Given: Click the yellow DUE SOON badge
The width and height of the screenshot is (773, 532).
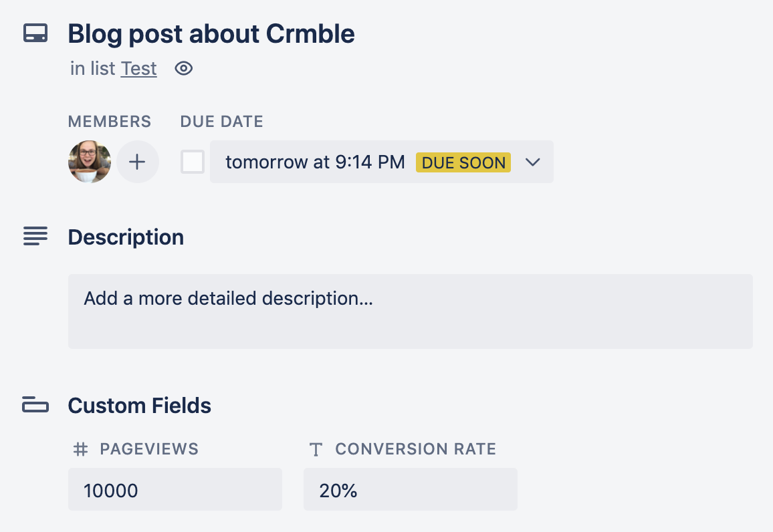Looking at the screenshot, I should (463, 162).
